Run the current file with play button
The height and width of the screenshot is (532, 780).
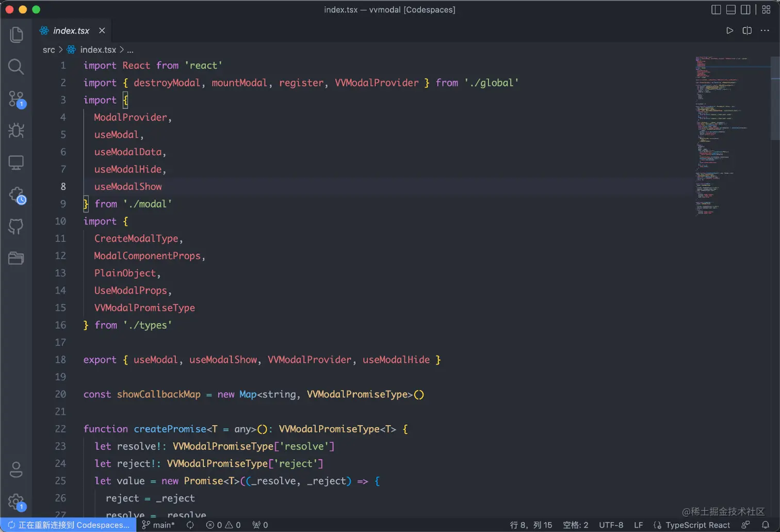tap(729, 30)
